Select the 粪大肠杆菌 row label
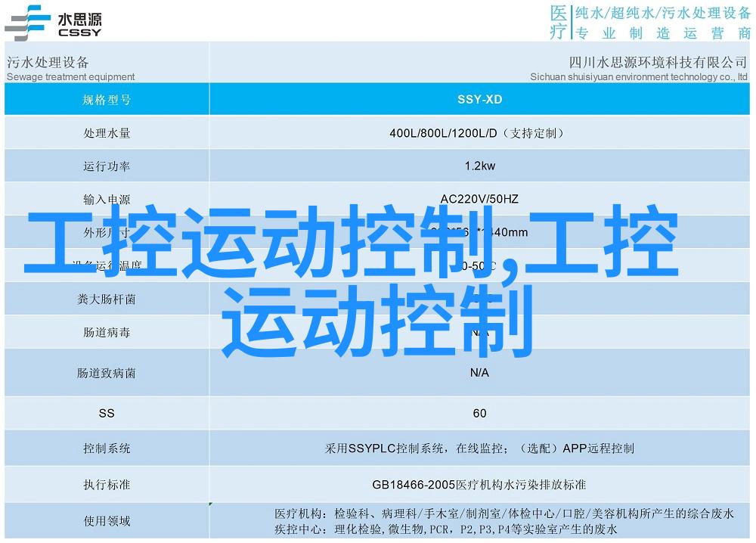This screenshot has height=543, width=756. click(107, 299)
